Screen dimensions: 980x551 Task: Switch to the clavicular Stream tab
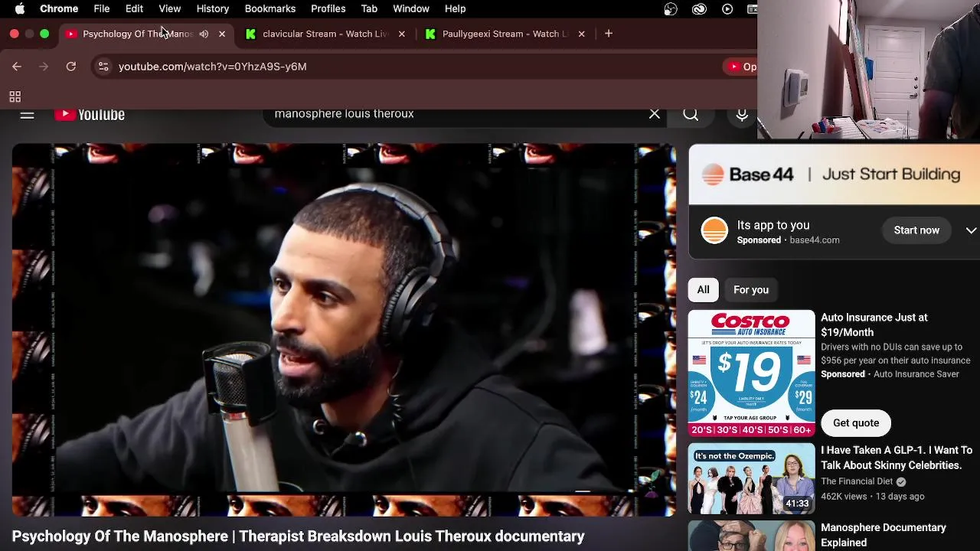point(325,34)
